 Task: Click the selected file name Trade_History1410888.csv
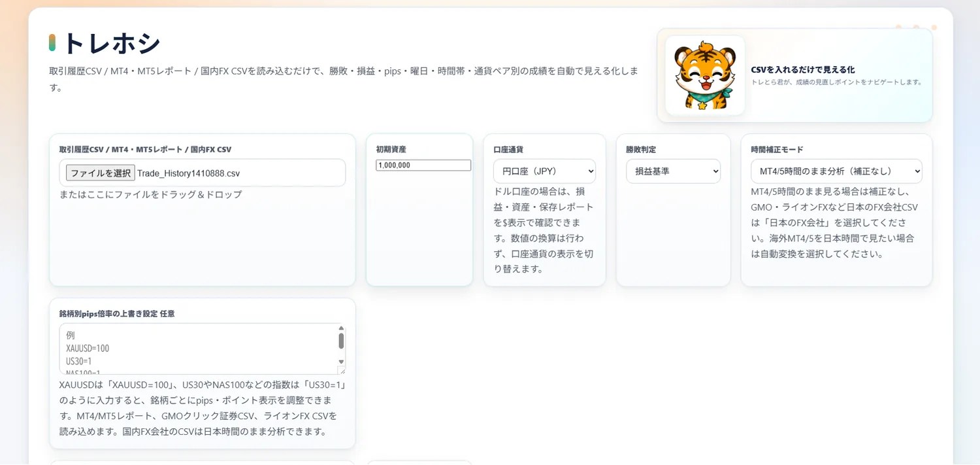[189, 173]
